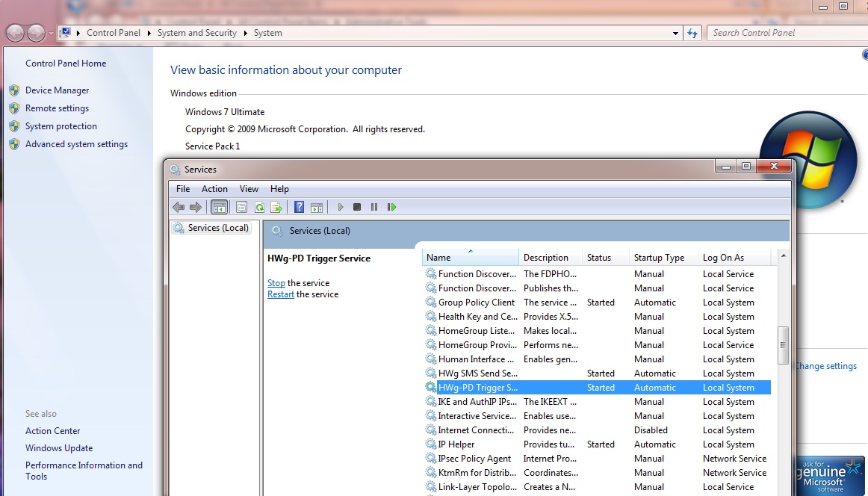Viewport: 868px width, 496px height.
Task: Click Control Panel back navigation button
Action: (x=15, y=33)
